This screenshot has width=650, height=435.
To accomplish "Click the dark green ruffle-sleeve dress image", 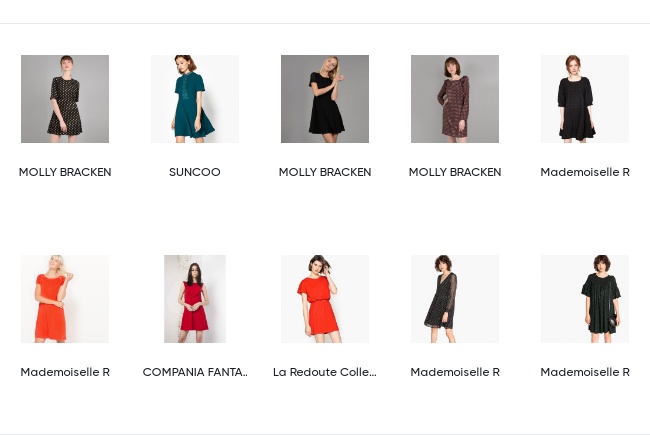I will coord(585,299).
